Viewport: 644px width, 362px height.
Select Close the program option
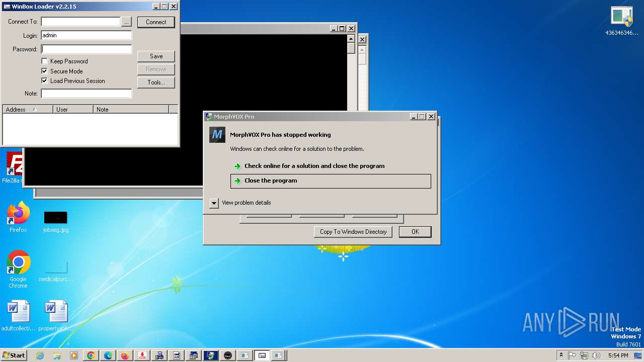click(331, 181)
